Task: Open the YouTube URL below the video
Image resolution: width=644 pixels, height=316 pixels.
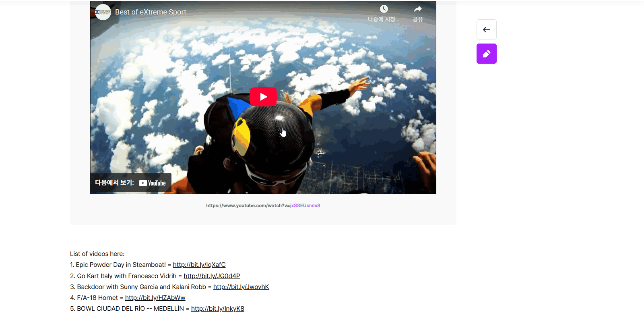Action: (263, 206)
